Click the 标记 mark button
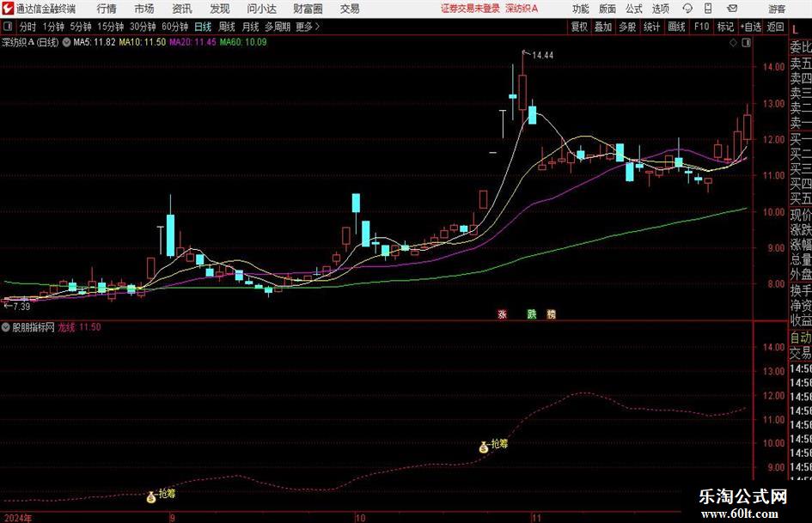This screenshot has height=523, width=812. 725,27
